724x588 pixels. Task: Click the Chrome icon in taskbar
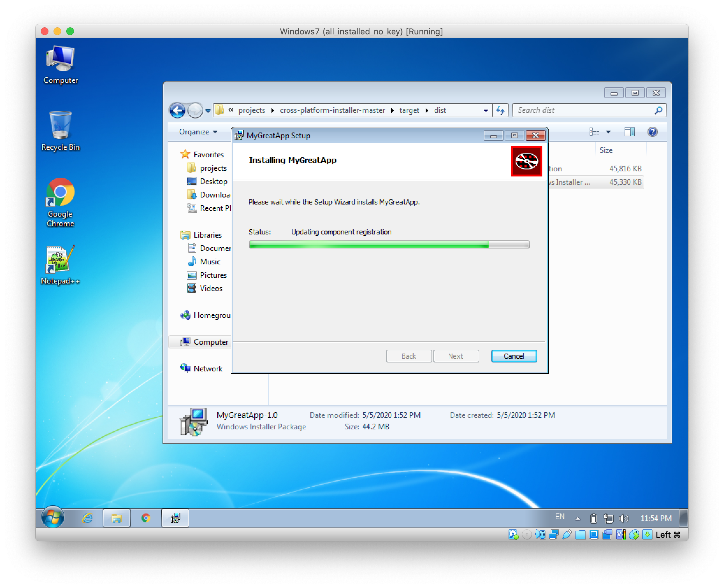(146, 518)
